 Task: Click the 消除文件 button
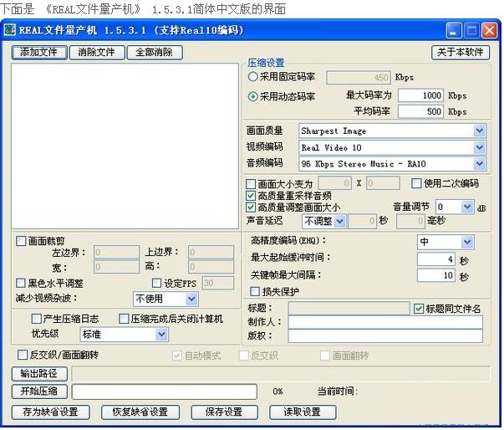pos(96,52)
